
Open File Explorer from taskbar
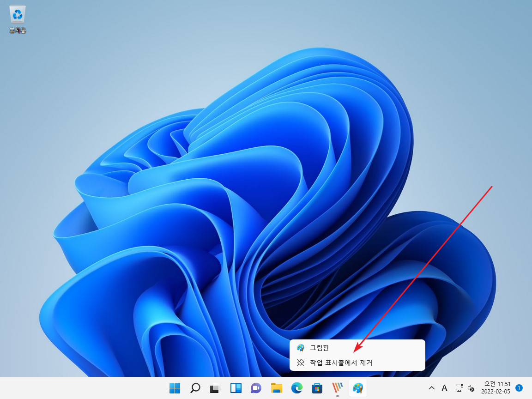[277, 388]
